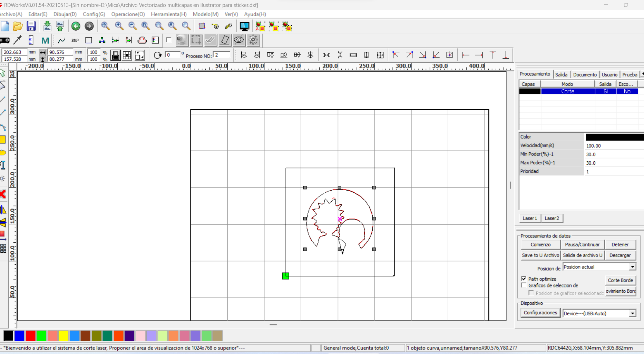This screenshot has height=354, width=644.
Task: Click the array grid icon in the left toolbar
Action: click(3, 248)
